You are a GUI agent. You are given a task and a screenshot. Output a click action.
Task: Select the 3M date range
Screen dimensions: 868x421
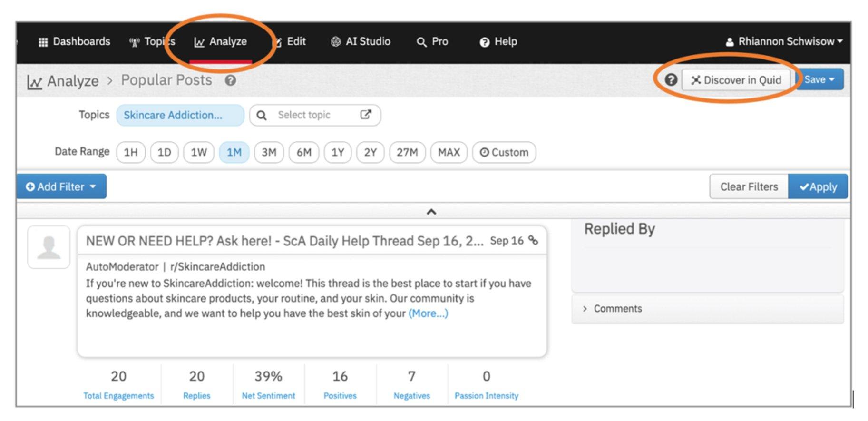coord(269,152)
